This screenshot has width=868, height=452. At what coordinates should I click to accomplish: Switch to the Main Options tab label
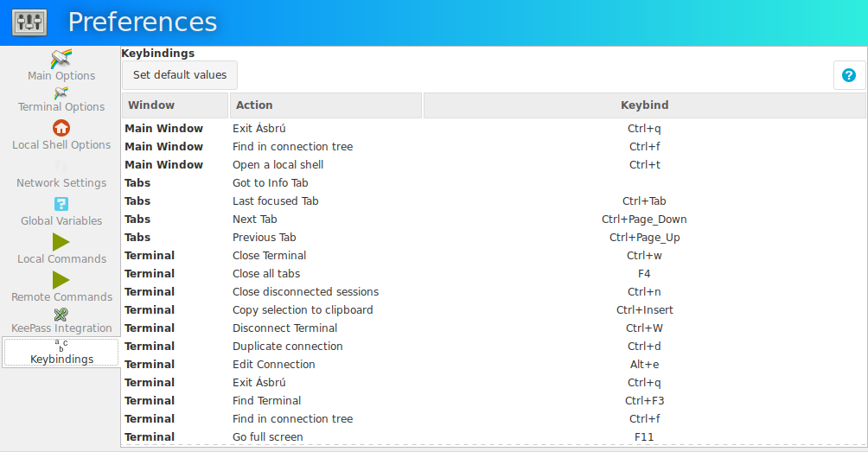click(61, 76)
